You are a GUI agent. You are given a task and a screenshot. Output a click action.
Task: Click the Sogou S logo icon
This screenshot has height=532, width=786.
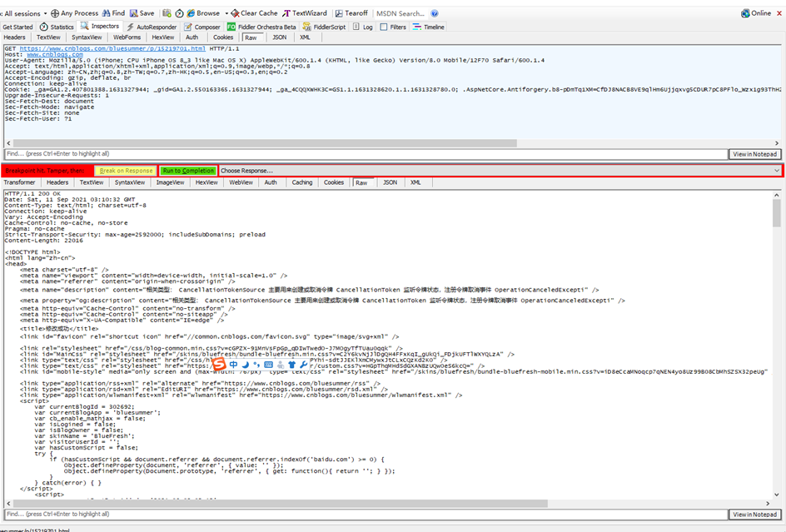[x=220, y=365]
